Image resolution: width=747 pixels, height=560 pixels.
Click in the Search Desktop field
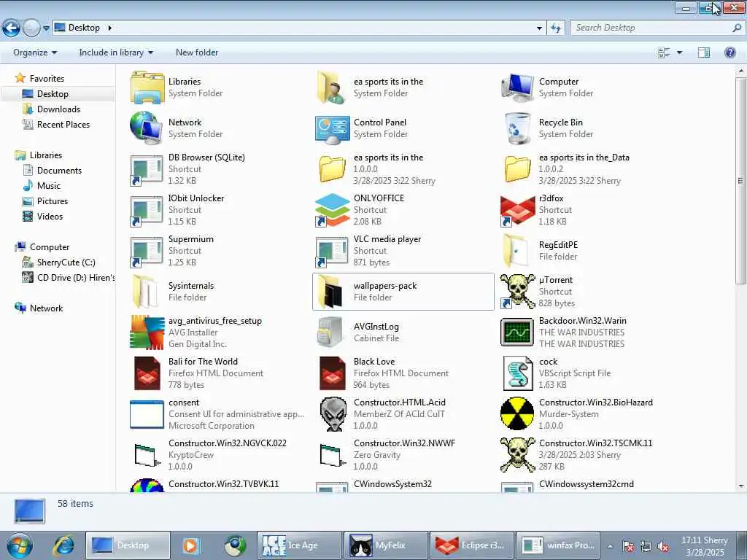point(657,28)
